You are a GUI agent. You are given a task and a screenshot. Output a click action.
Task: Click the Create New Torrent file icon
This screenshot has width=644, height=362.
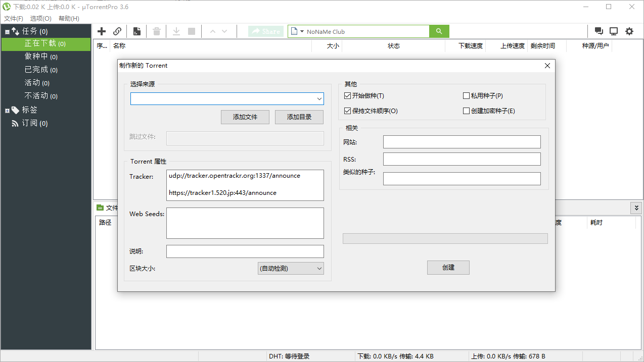137,31
